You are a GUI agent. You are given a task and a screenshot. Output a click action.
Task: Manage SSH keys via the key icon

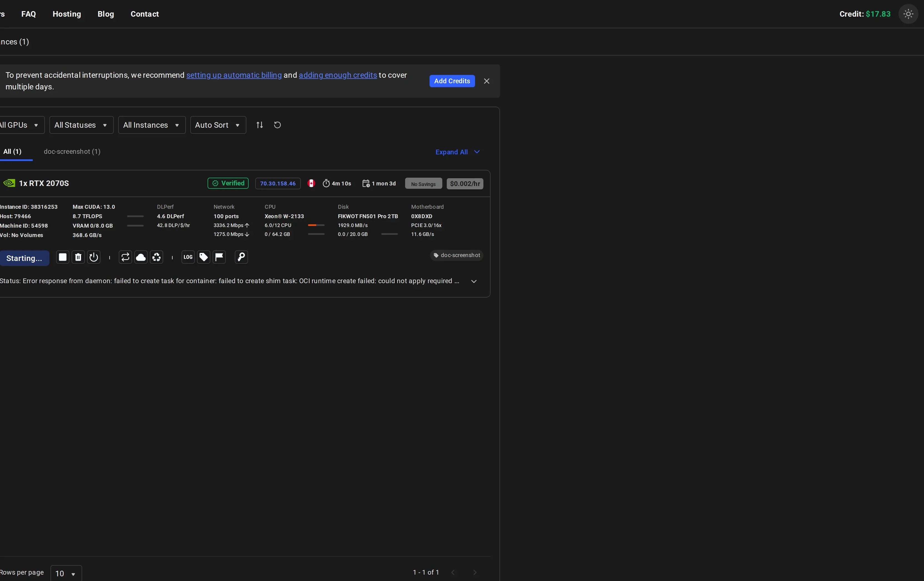point(241,257)
